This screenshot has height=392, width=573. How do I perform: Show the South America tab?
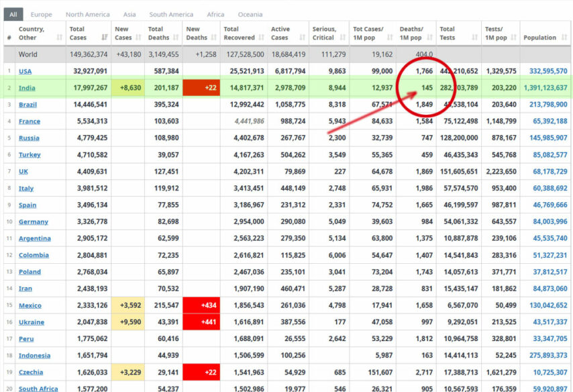click(171, 14)
